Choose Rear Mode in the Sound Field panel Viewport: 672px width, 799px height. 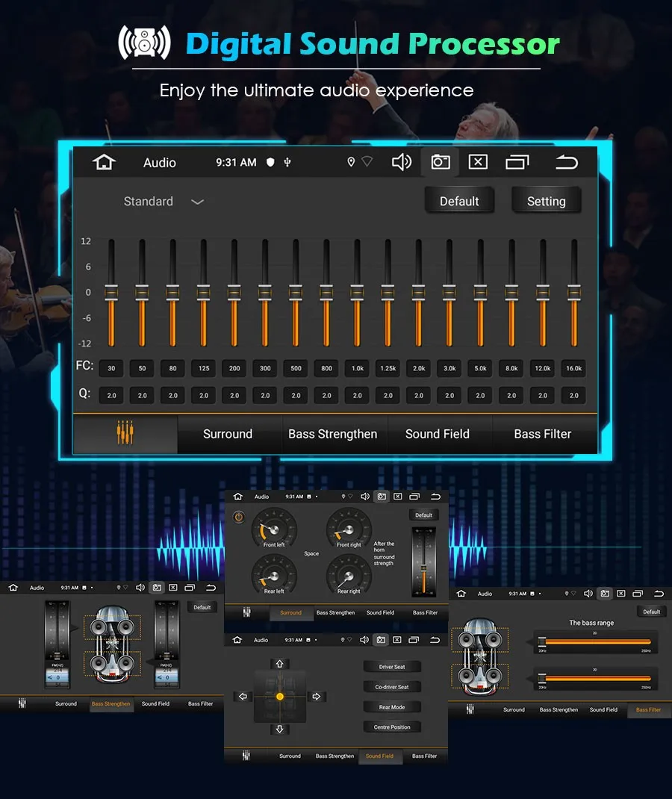point(392,706)
